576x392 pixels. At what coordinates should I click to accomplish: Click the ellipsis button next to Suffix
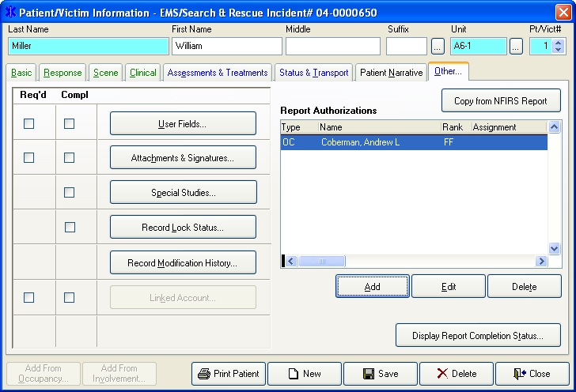tap(438, 47)
